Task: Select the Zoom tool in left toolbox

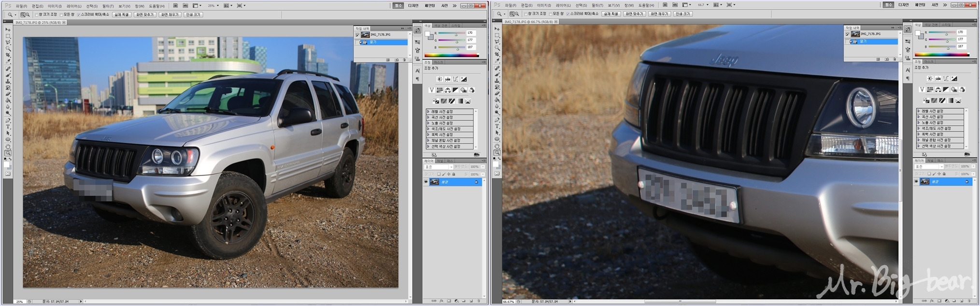Action: coord(8,154)
